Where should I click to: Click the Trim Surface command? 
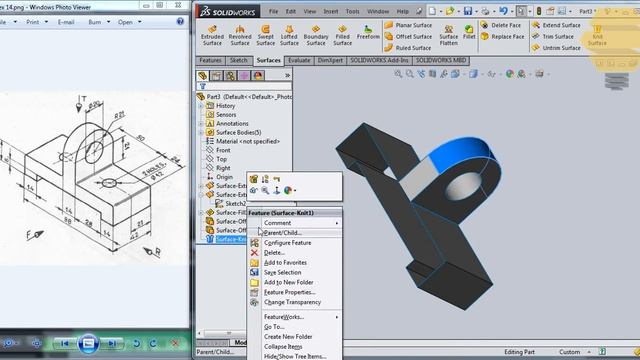click(553, 37)
